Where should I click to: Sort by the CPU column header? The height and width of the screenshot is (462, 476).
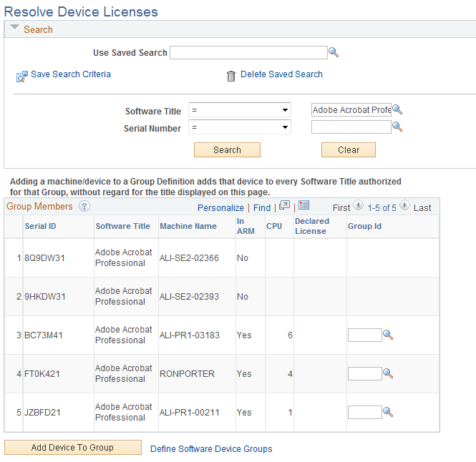point(274,226)
